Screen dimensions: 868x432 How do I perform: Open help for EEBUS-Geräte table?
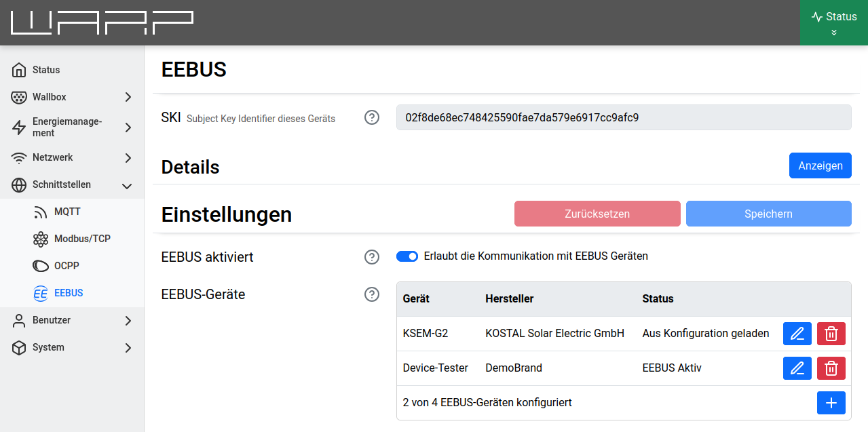point(372,294)
